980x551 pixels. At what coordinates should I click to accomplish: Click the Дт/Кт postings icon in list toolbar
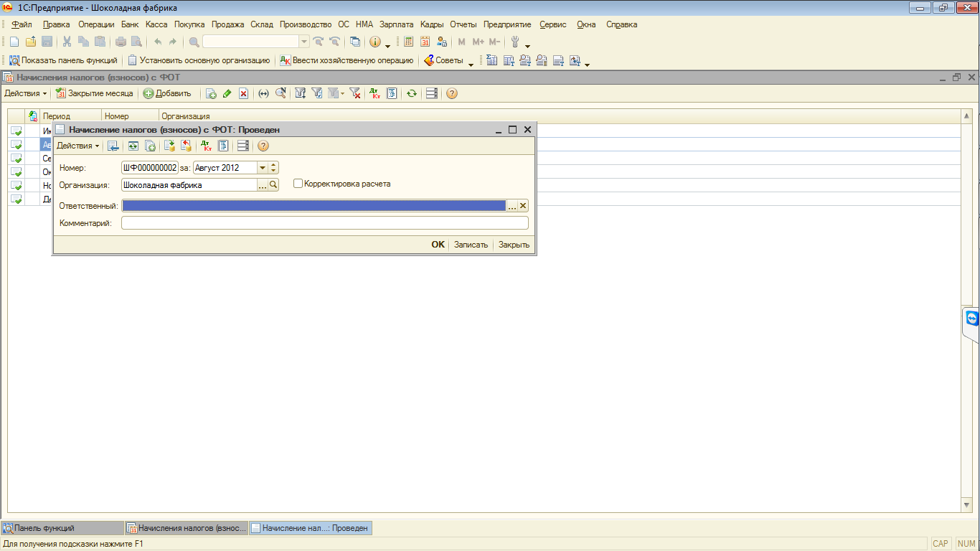click(374, 93)
